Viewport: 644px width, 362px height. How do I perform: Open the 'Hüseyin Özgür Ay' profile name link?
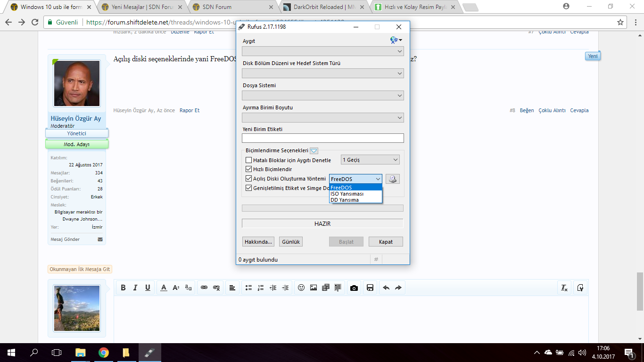(x=76, y=119)
